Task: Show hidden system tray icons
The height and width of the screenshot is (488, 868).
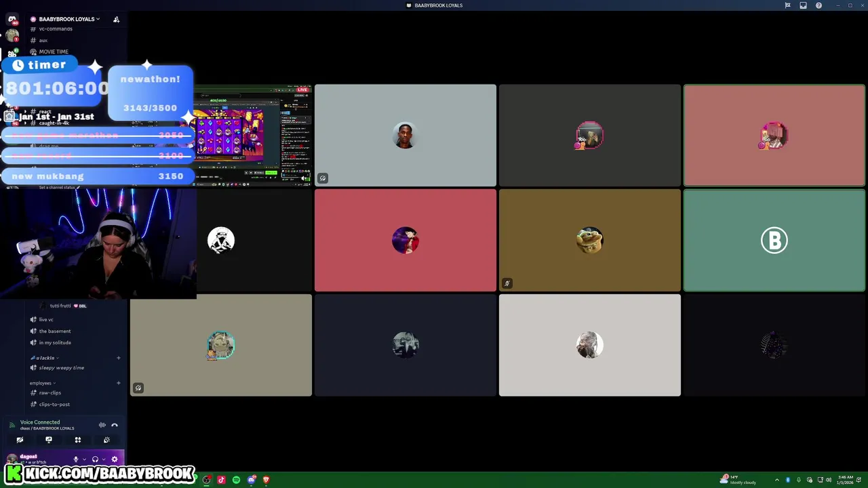Action: tap(778, 480)
